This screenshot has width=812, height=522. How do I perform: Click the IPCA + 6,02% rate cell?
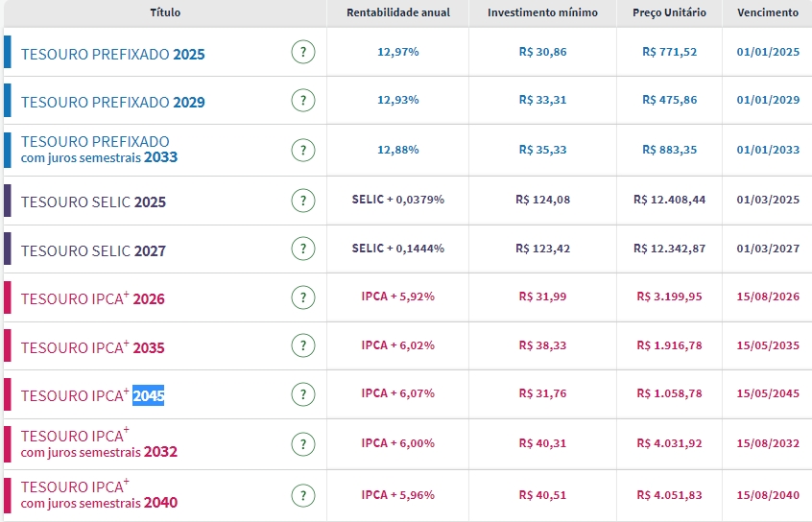[x=397, y=345]
